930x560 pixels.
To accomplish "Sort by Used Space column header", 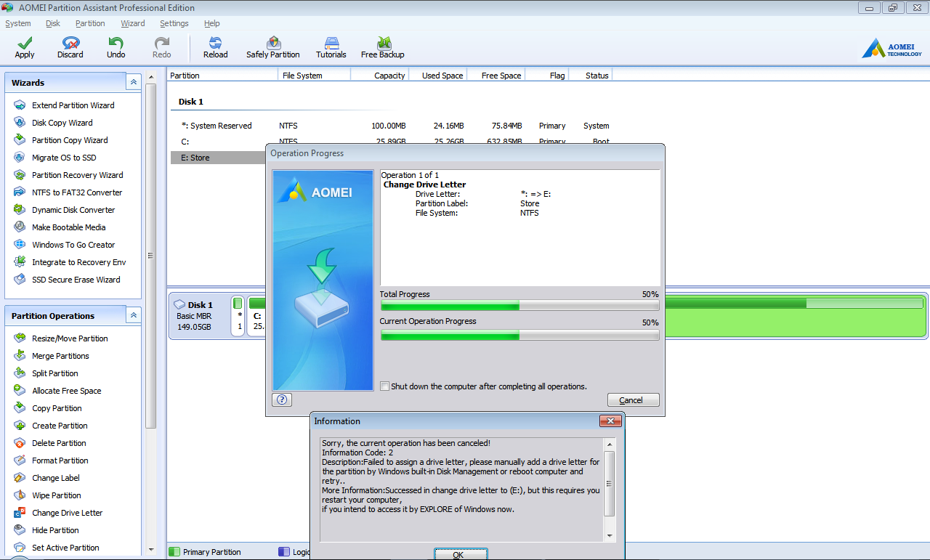I will [x=437, y=75].
